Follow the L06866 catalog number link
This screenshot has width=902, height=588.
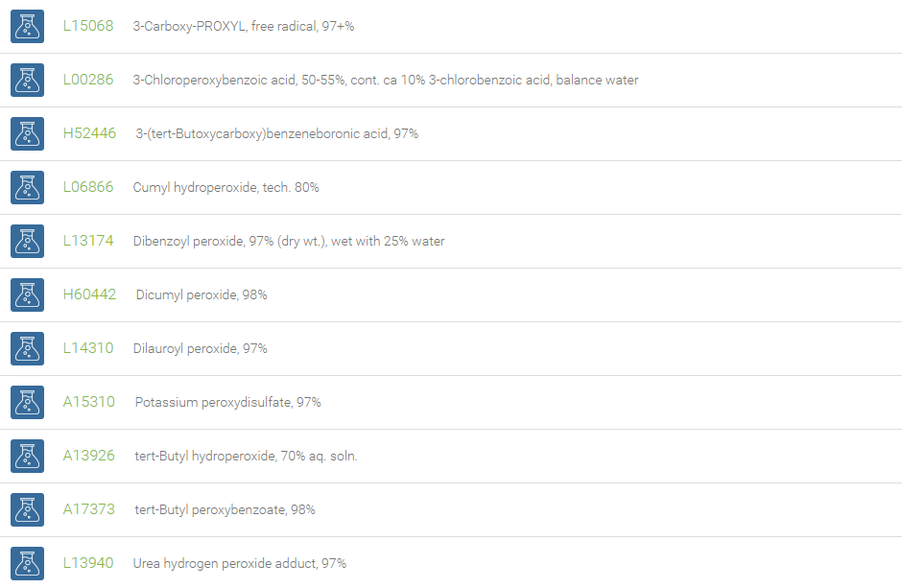88,187
